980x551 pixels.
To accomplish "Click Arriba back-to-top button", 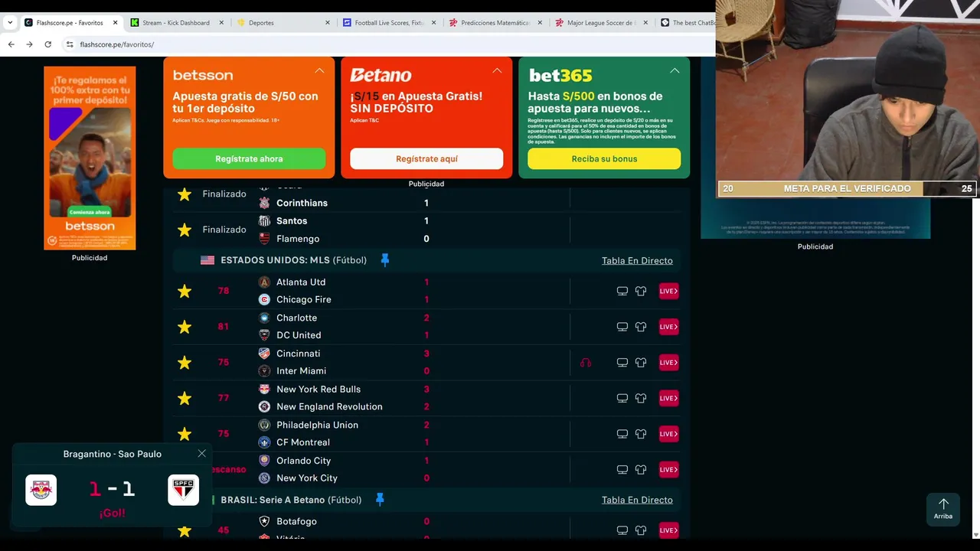I will click(943, 509).
